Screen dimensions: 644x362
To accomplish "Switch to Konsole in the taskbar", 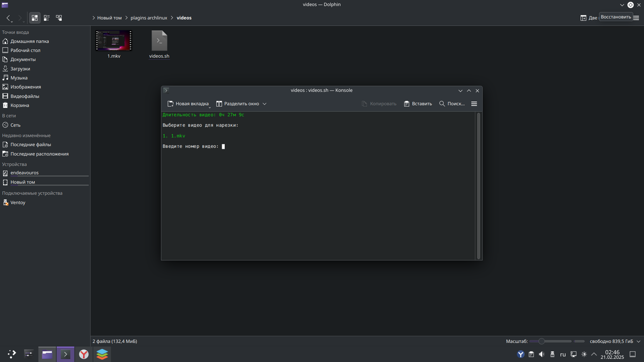I will [x=65, y=354].
